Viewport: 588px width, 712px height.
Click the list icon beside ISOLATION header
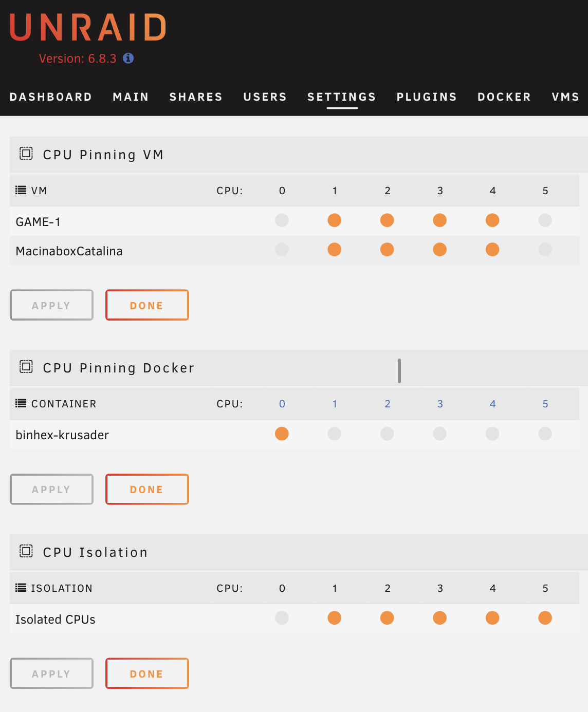pyautogui.click(x=21, y=588)
